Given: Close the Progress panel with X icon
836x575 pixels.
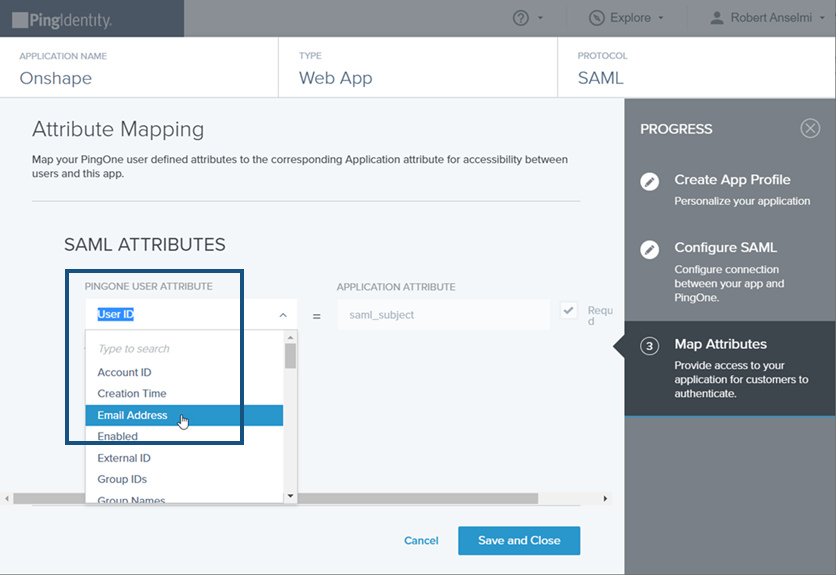Looking at the screenshot, I should coord(810,128).
